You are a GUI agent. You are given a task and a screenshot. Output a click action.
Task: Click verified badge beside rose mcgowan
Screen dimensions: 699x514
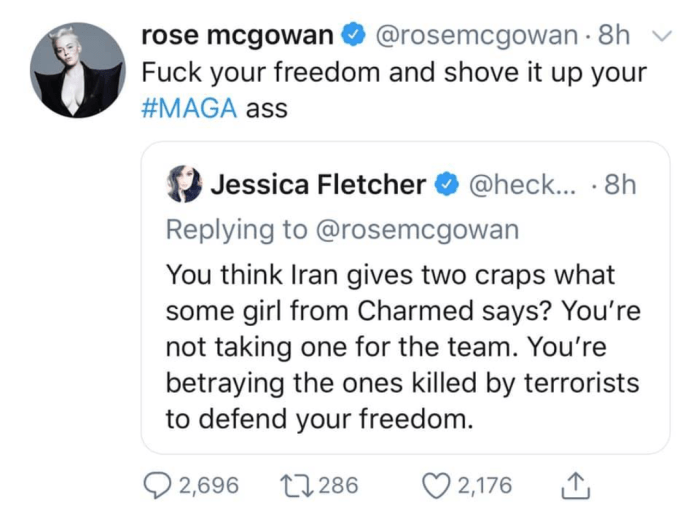click(x=353, y=38)
